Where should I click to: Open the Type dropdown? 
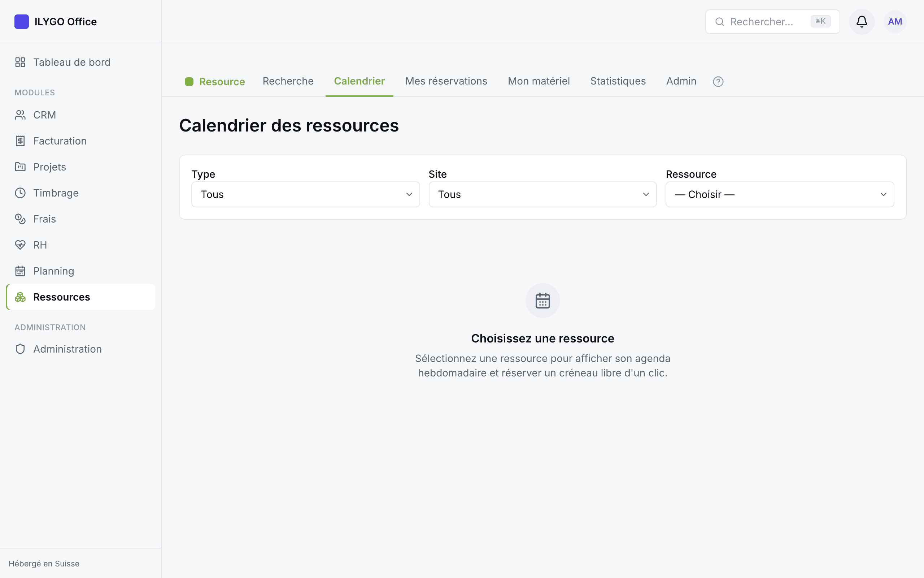pos(305,194)
